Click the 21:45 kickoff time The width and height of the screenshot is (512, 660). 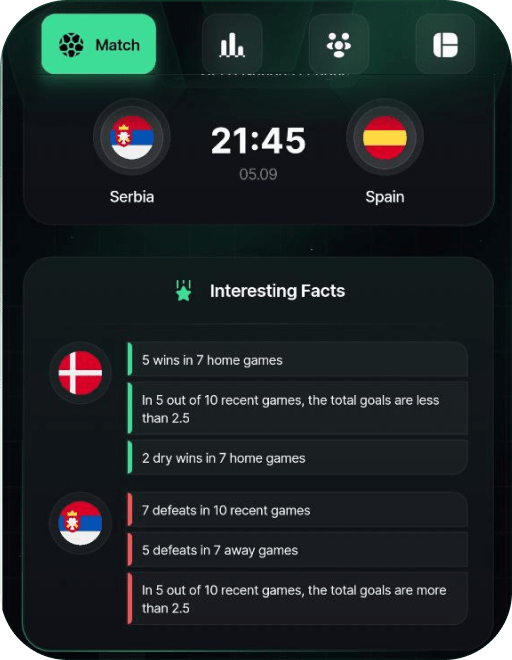[x=258, y=141]
